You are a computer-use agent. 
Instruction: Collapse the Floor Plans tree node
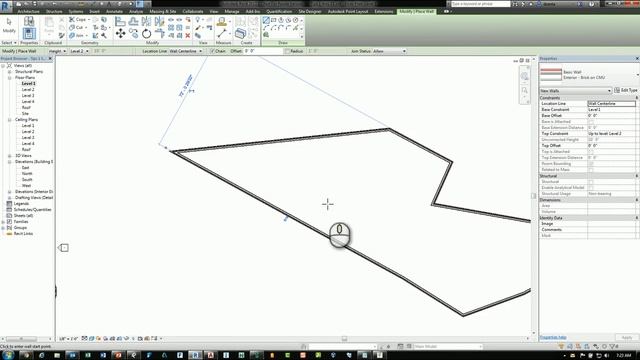click(9, 78)
